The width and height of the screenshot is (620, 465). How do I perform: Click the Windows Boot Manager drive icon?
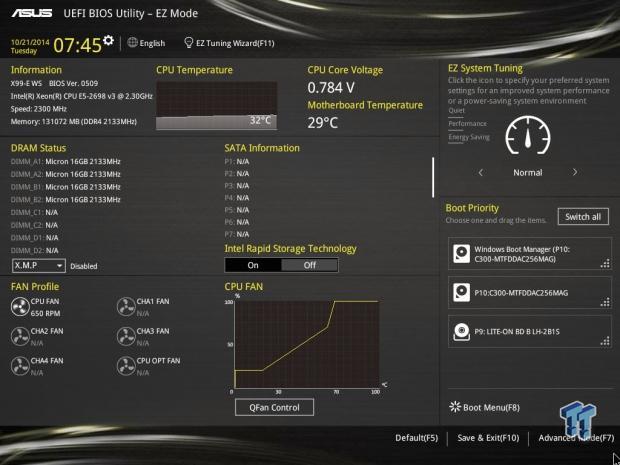coord(461,254)
